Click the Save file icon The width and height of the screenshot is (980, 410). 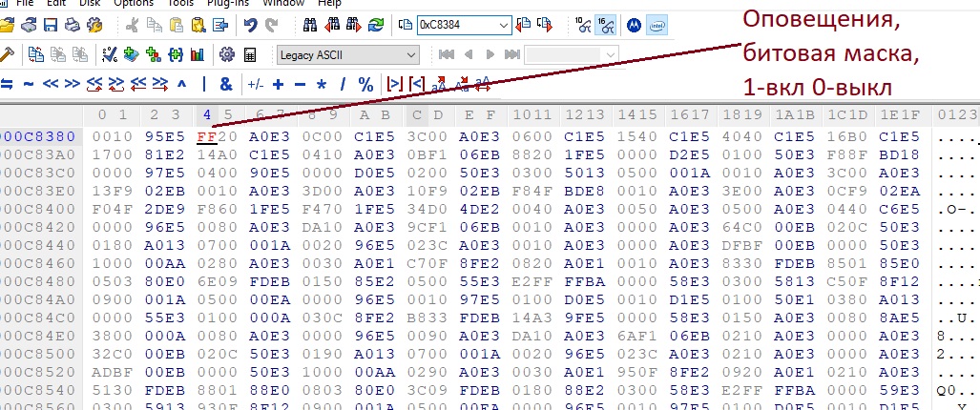(x=51, y=24)
